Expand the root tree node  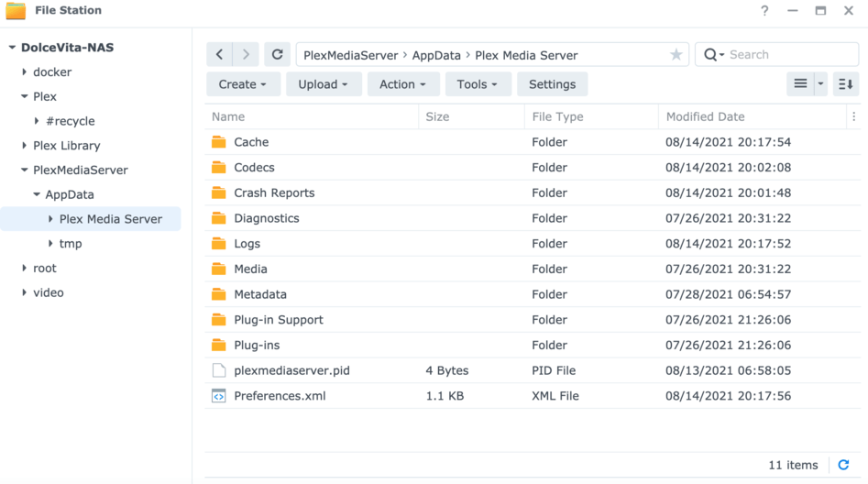pos(25,268)
